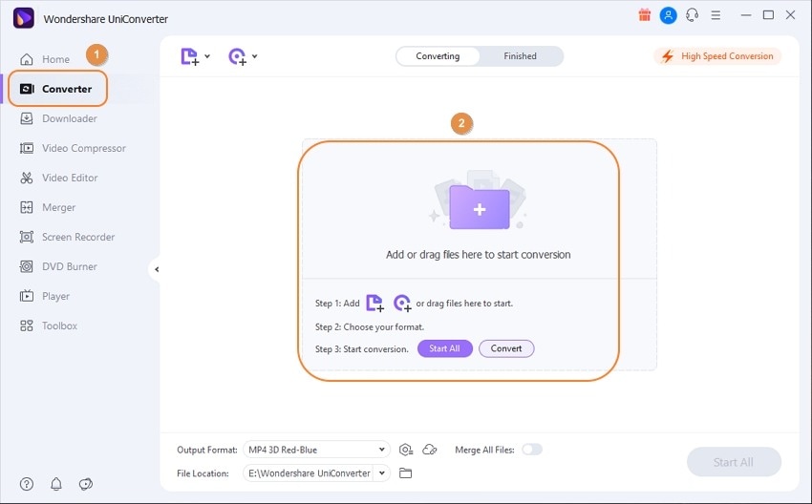The height and width of the screenshot is (504, 812).
Task: Click the Step 1 load DVD icon
Action: 402,303
